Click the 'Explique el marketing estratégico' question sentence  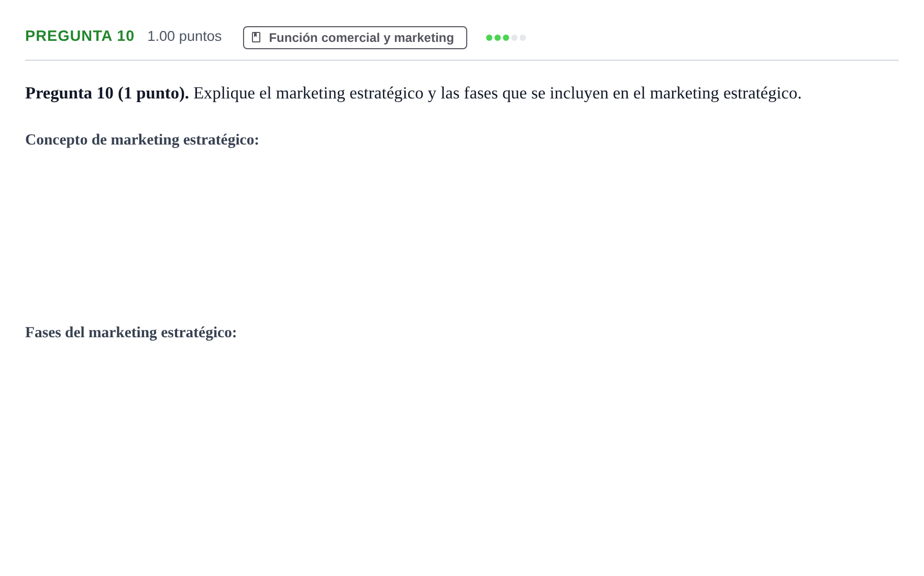click(498, 93)
